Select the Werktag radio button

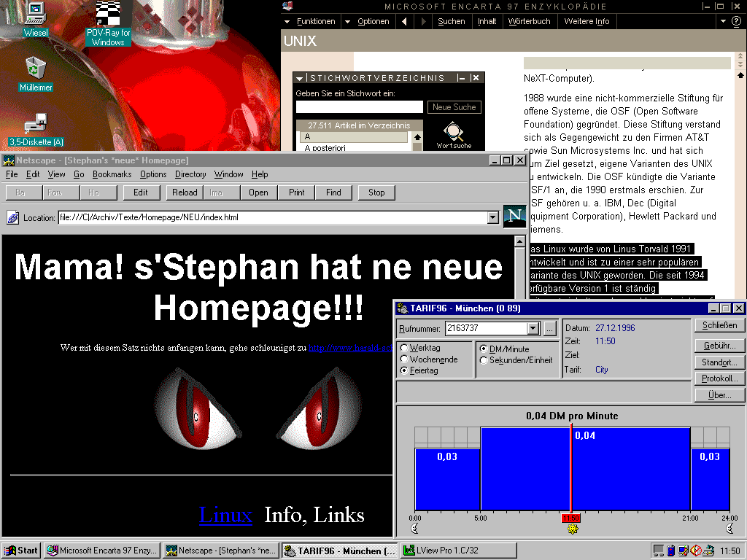(x=404, y=348)
